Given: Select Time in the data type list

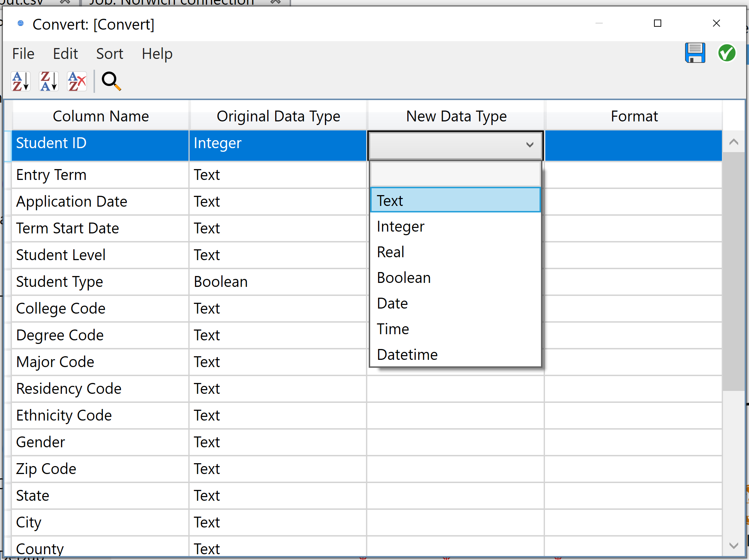Looking at the screenshot, I should point(455,329).
